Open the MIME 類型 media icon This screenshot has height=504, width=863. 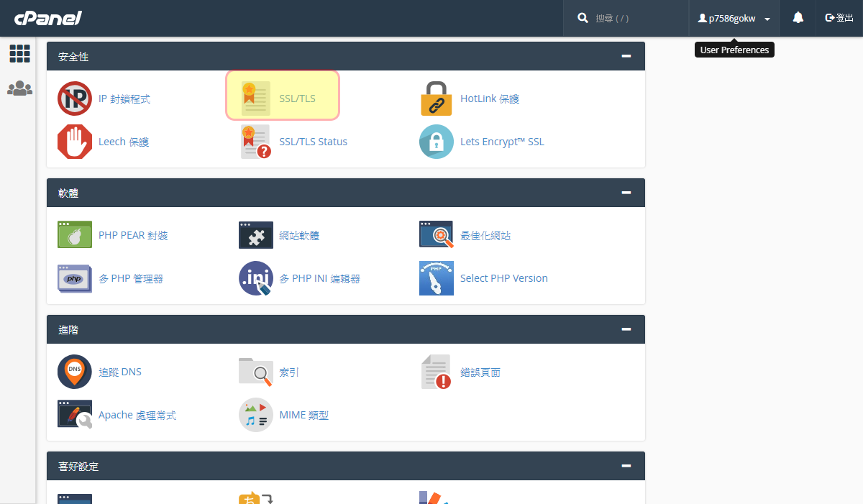(x=256, y=415)
